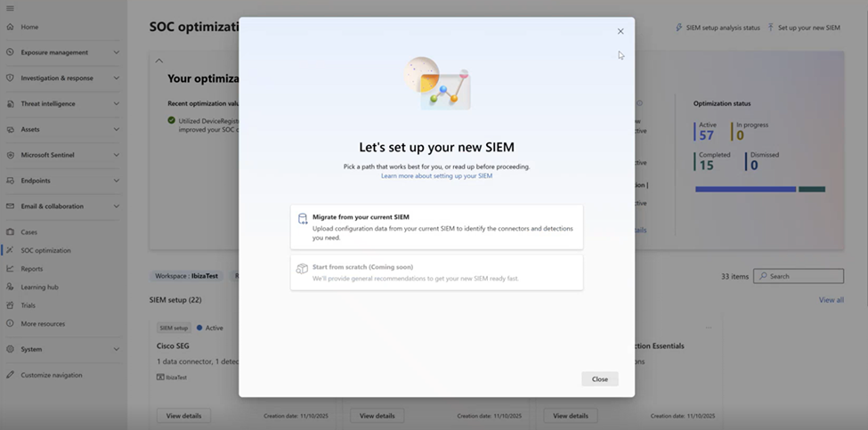Choose Migrate from your current SIEM
The image size is (868, 430).
(x=436, y=227)
